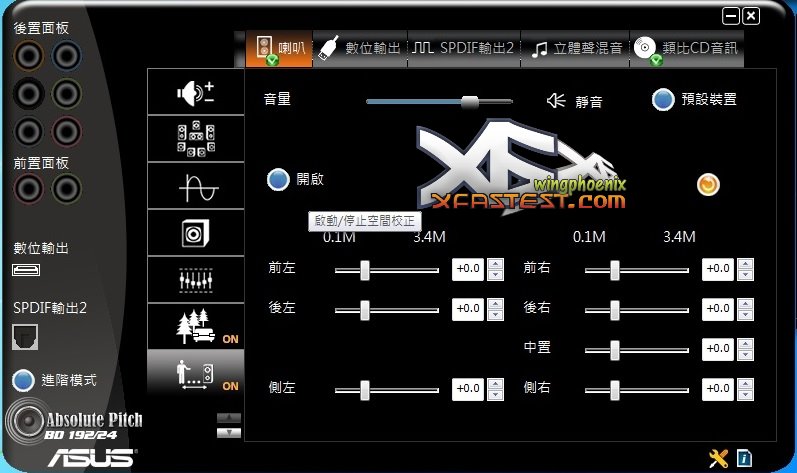Click the 中置 distance slider handle
Screen dimensions: 797x473
pos(615,350)
